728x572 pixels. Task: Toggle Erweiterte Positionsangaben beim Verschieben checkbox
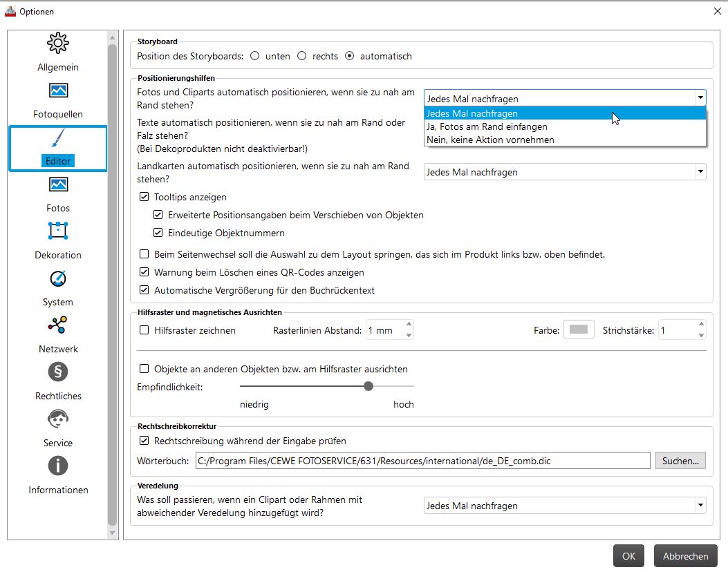[158, 215]
